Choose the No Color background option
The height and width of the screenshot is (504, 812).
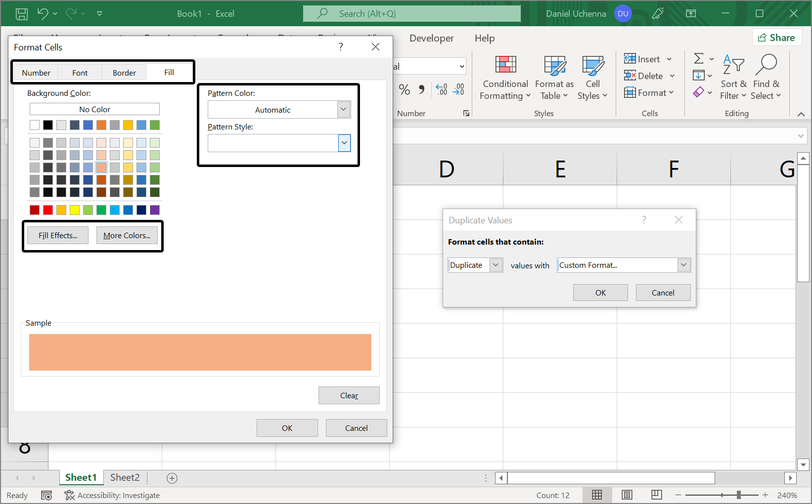coord(94,109)
